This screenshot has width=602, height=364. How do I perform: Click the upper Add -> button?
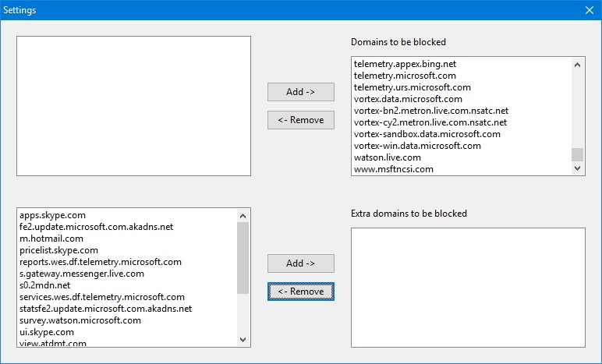click(x=301, y=92)
